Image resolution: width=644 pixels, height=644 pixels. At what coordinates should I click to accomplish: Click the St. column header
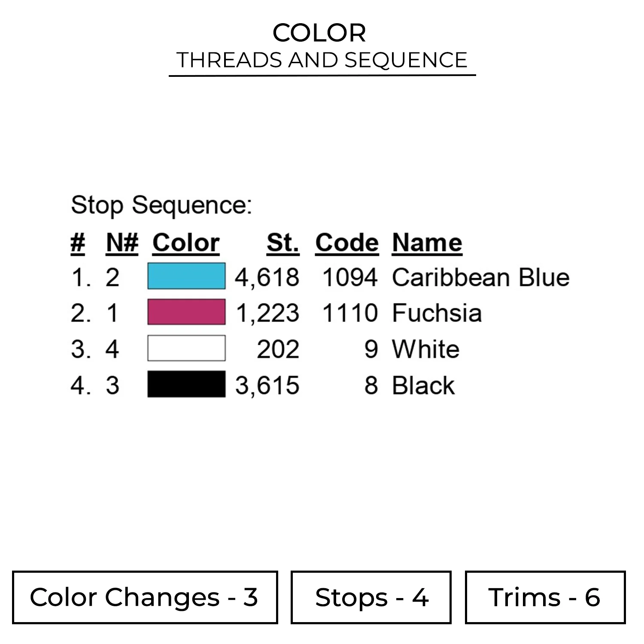coord(283,243)
